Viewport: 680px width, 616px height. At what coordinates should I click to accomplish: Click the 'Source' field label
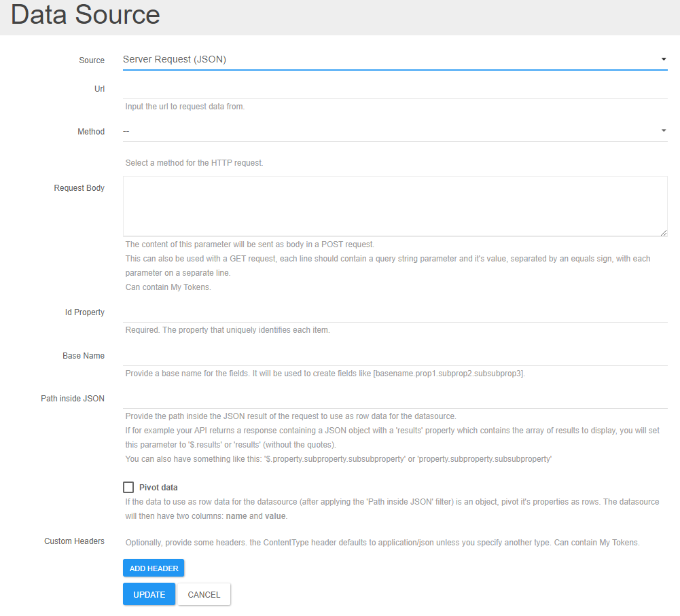click(92, 60)
